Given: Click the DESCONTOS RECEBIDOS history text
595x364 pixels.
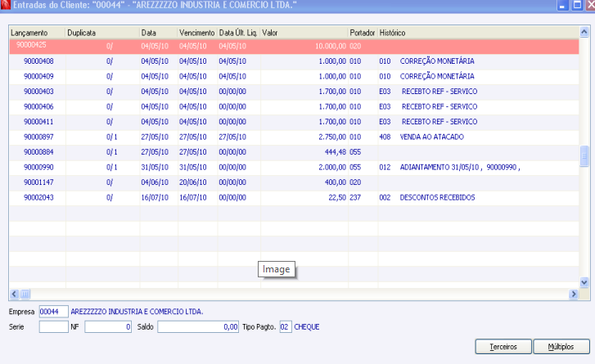Looking at the screenshot, I should (437, 198).
